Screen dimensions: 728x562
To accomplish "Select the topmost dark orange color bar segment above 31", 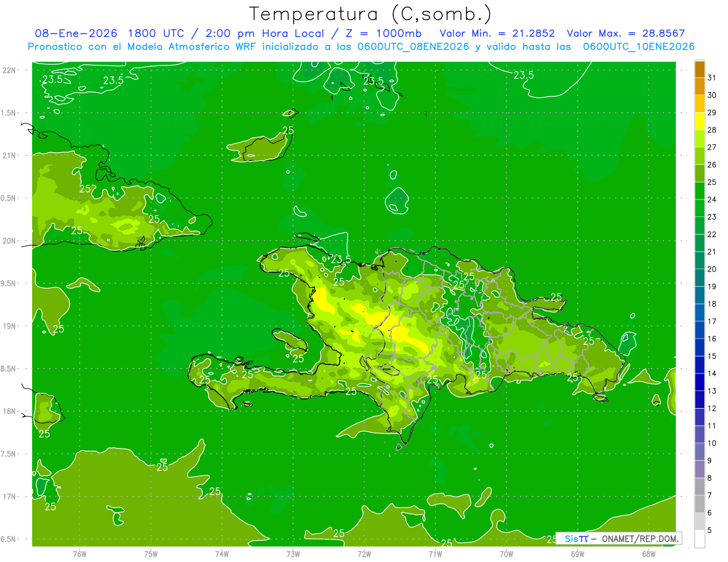I will pyautogui.click(x=699, y=69).
